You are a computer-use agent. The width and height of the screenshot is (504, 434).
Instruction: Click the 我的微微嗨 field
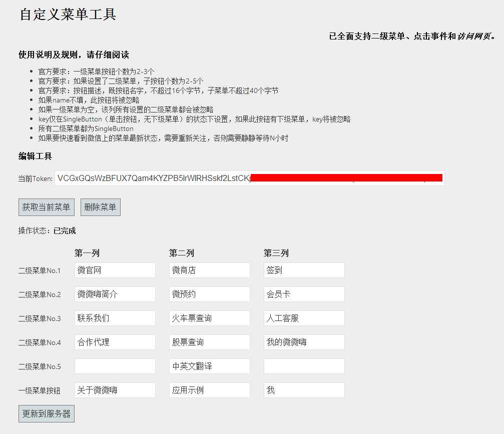(x=304, y=342)
